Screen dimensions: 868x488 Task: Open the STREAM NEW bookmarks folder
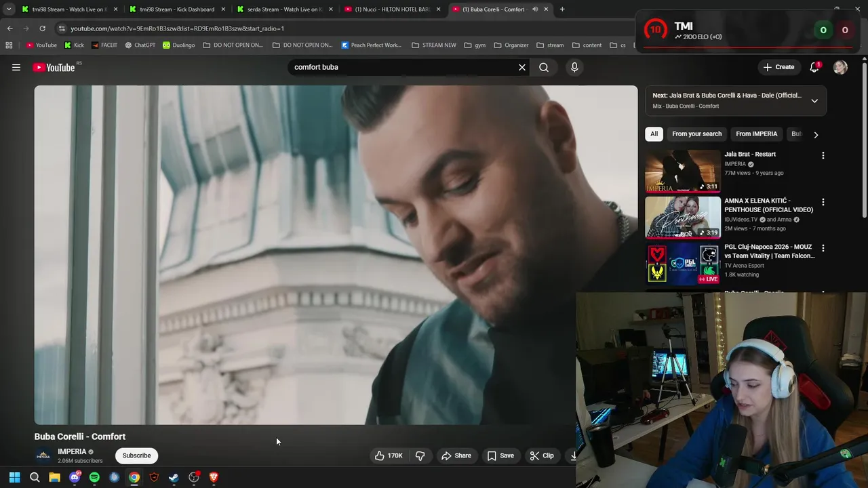(433, 45)
